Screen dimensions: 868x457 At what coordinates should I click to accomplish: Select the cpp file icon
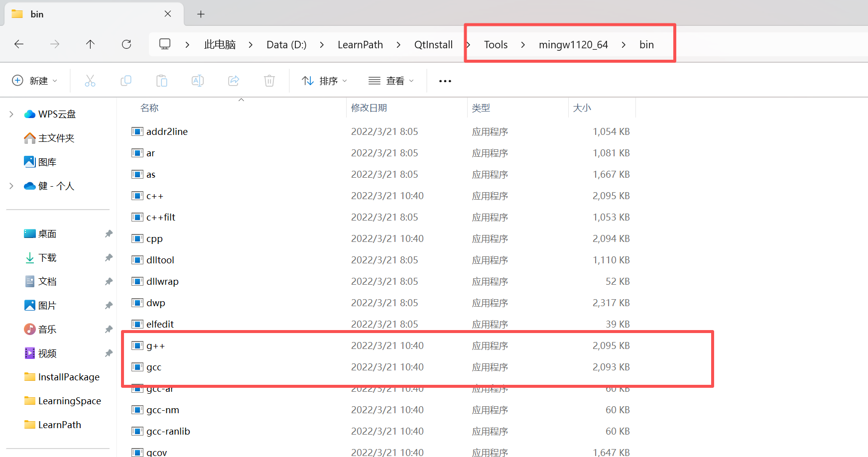click(137, 238)
